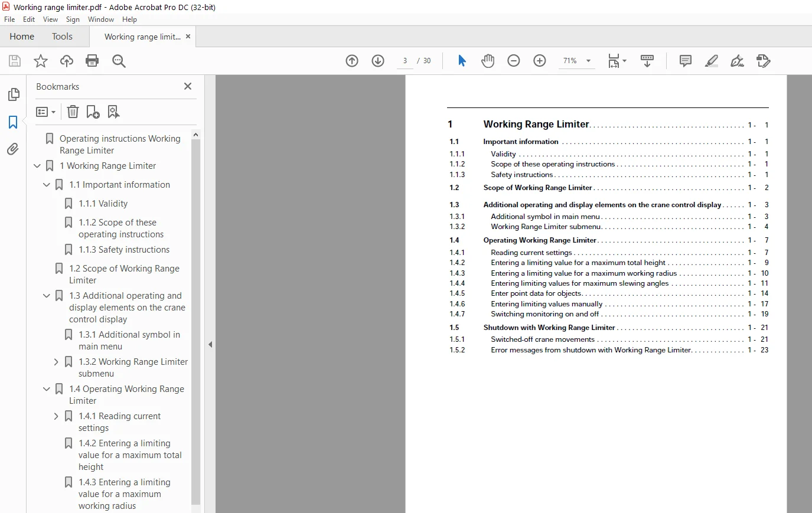Open the Find text magnifier tool
This screenshot has width=812, height=513.
[x=119, y=61]
